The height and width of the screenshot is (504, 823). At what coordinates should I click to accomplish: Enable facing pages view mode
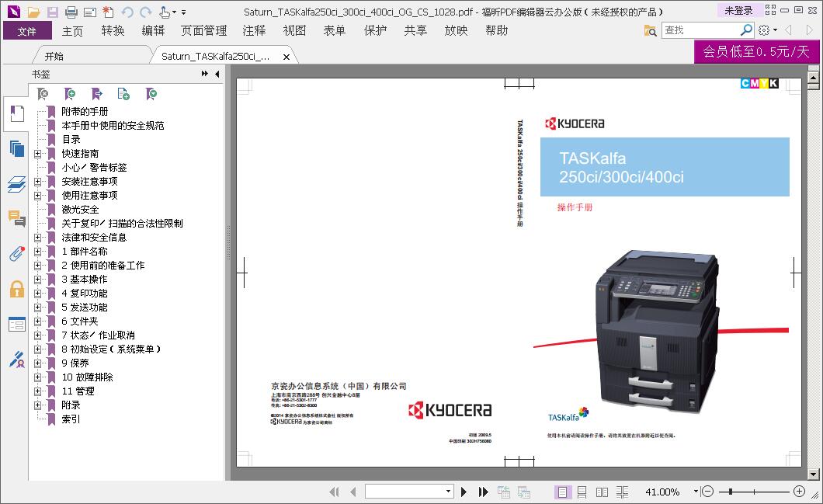[602, 492]
